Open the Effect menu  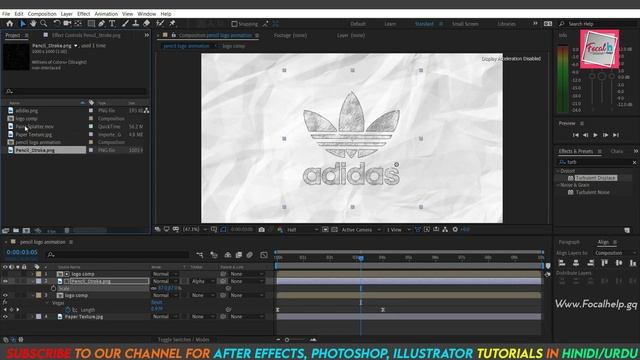pos(84,14)
